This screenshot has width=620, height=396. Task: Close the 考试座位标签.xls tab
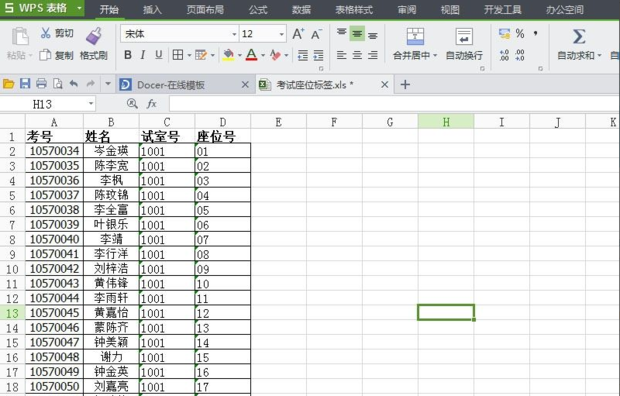pyautogui.click(x=384, y=84)
